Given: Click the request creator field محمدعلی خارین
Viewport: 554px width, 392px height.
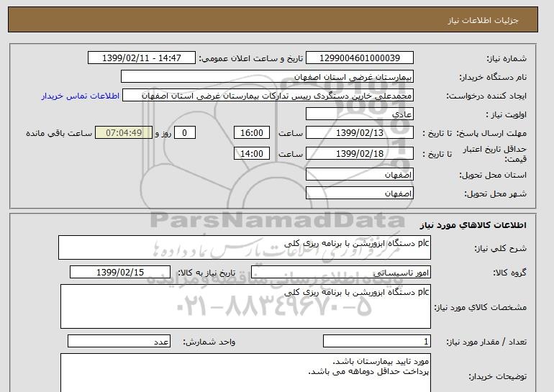Looking at the screenshot, I should (268, 96).
